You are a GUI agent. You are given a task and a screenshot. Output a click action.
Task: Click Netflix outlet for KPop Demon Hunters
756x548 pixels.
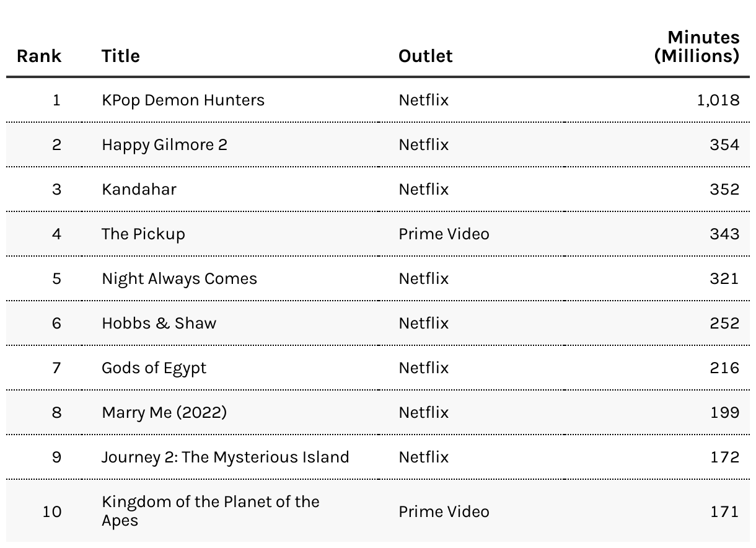(x=423, y=100)
